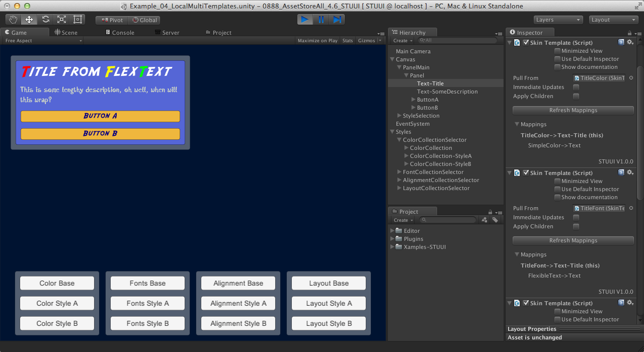Image resolution: width=644 pixels, height=352 pixels.
Task: Expand ColorCollection-StyleA node
Action: click(407, 156)
